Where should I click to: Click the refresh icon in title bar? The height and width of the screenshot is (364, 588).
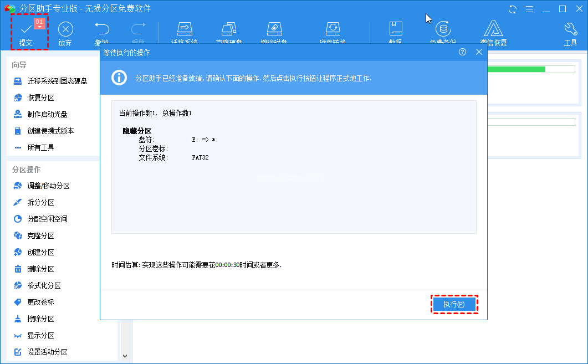coord(513,9)
